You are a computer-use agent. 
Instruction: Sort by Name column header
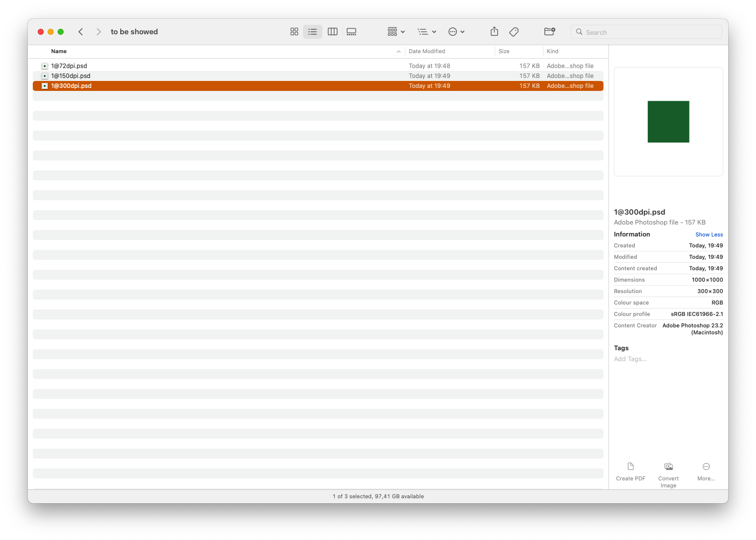pyautogui.click(x=59, y=52)
